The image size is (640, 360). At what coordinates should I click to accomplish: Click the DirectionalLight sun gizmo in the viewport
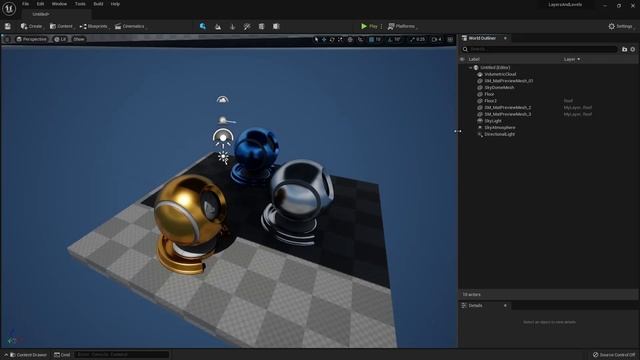(x=223, y=158)
